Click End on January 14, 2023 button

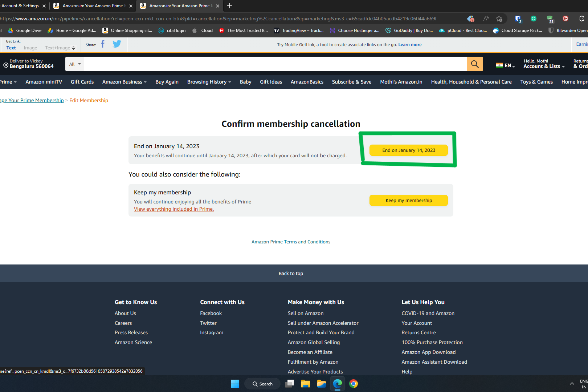(x=409, y=150)
